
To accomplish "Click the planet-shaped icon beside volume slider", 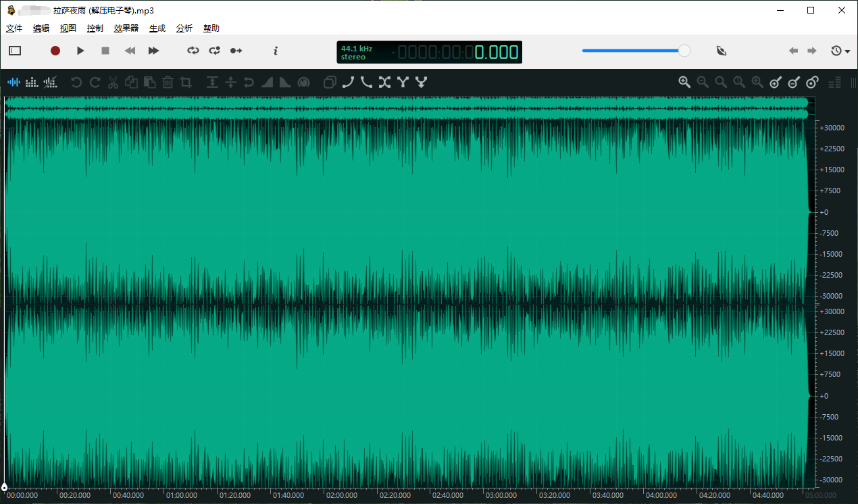I will (x=722, y=51).
